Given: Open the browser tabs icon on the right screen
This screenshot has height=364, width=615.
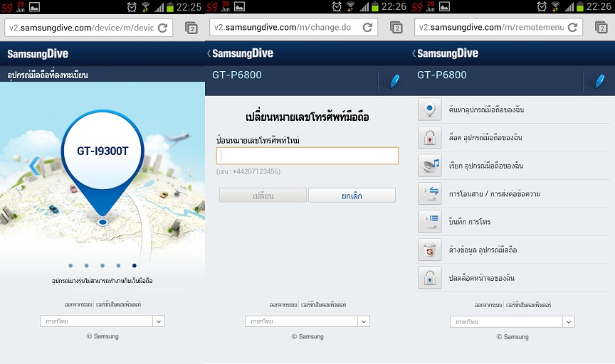Looking at the screenshot, I should pos(601,28).
